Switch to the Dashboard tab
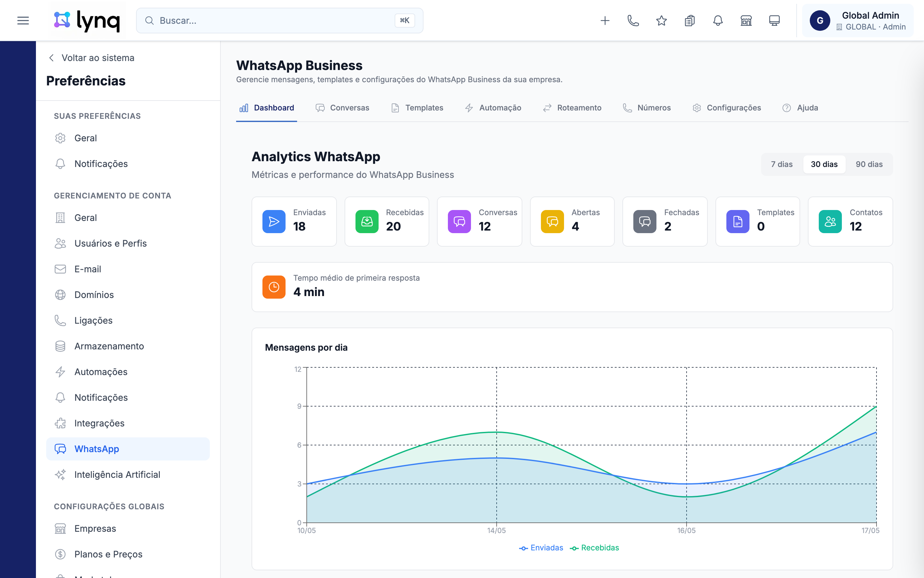 [x=267, y=108]
